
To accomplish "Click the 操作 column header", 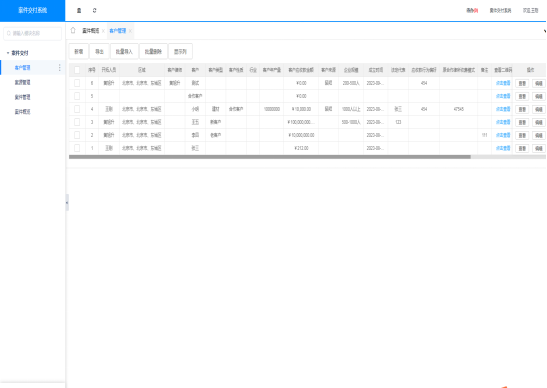I will click(x=530, y=70).
